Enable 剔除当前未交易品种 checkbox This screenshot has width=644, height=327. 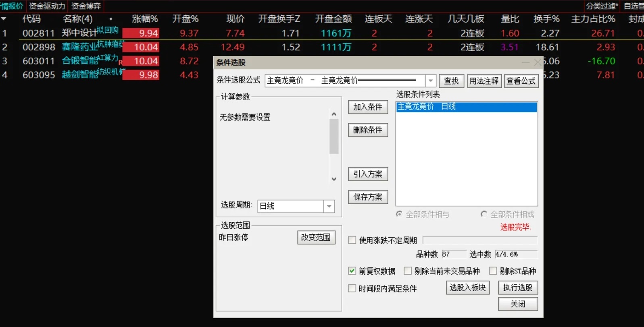[x=408, y=271]
